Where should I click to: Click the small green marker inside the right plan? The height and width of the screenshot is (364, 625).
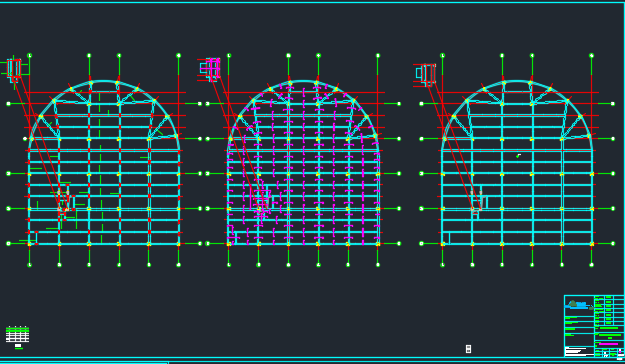click(518, 155)
